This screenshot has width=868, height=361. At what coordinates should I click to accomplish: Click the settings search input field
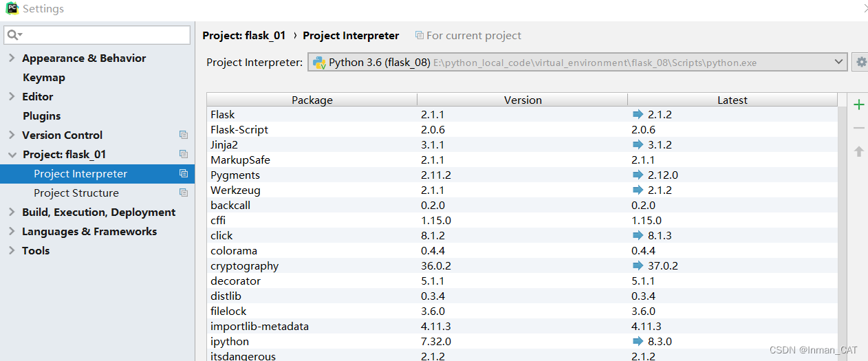[103, 35]
